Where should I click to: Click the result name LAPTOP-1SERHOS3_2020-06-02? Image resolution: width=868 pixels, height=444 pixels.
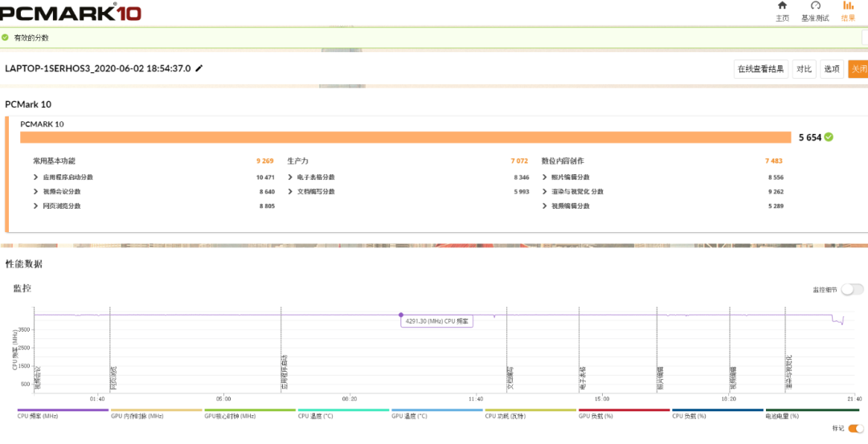point(98,68)
